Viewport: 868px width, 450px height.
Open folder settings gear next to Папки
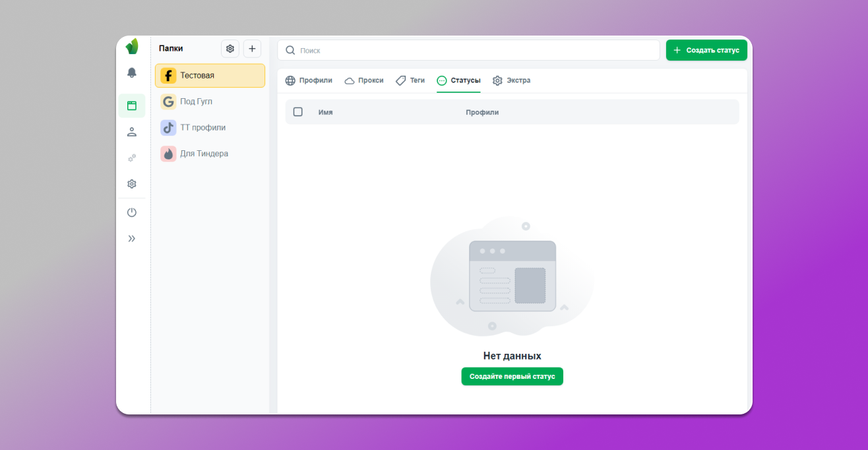230,49
